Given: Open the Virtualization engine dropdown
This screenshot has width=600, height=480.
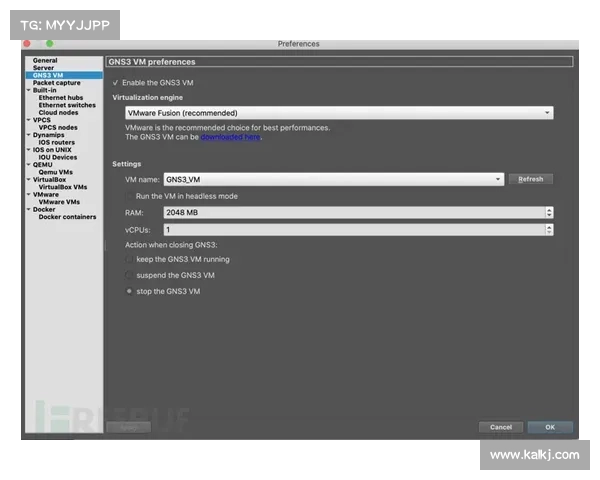Looking at the screenshot, I should 339,113.
